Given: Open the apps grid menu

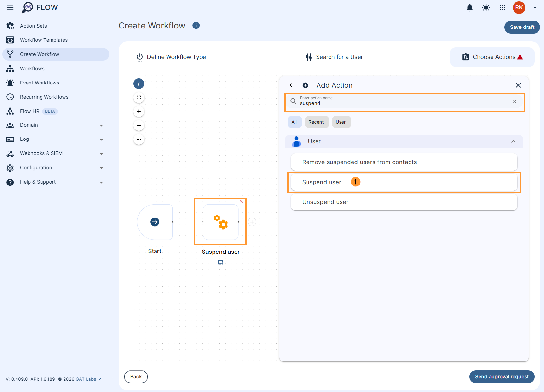Looking at the screenshot, I should [x=503, y=7].
